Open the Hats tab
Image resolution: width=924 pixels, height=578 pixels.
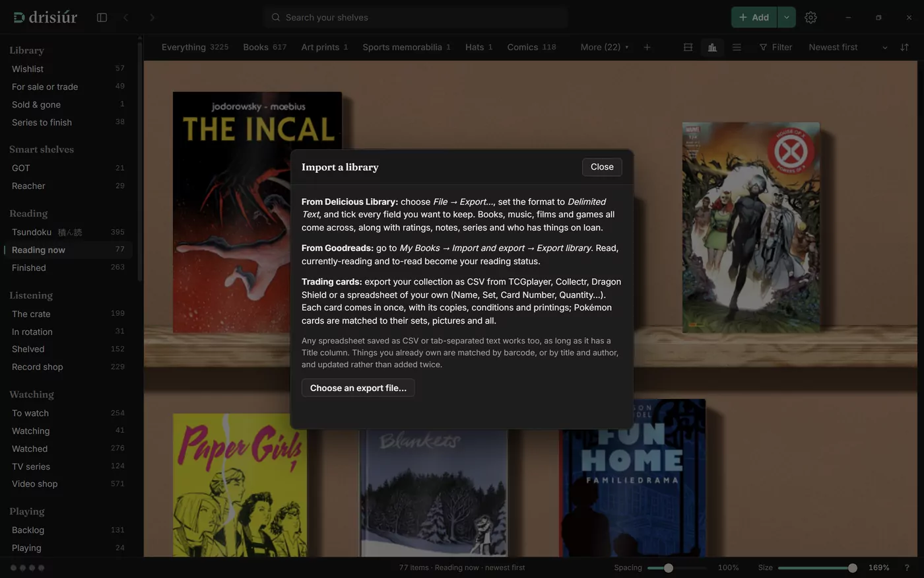(479, 47)
